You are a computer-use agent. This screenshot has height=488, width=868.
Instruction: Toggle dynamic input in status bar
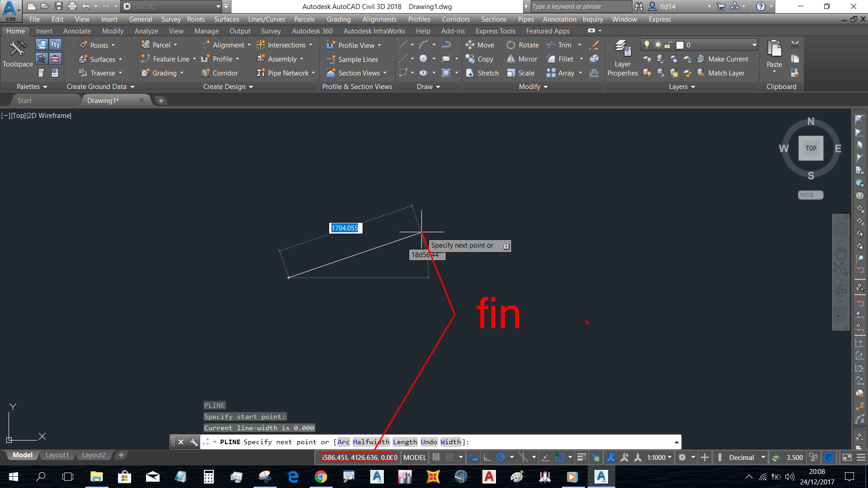pos(473,457)
